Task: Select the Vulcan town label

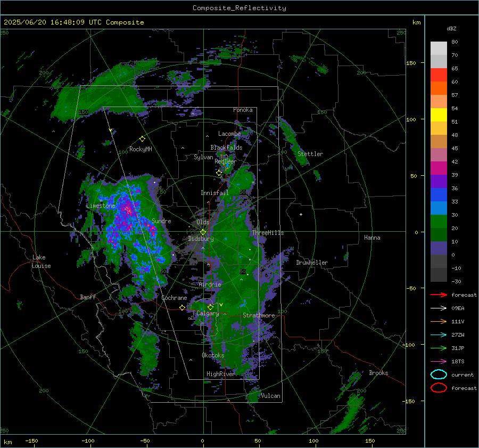Action: [271, 396]
